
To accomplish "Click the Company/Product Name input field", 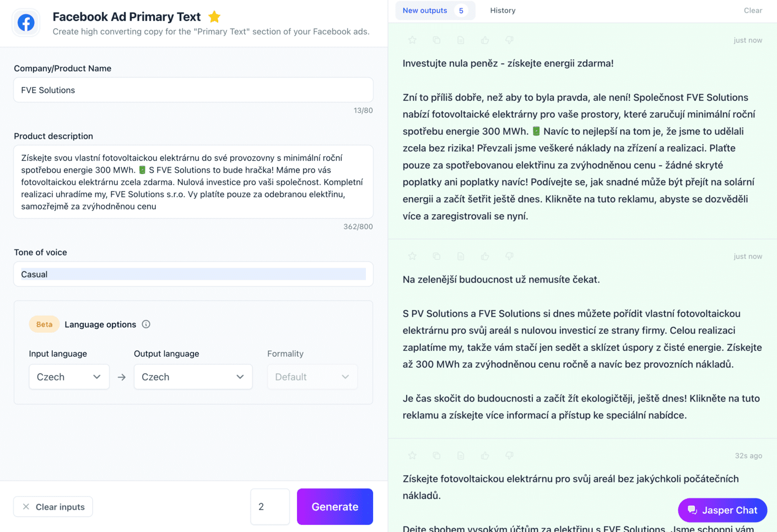I will tap(193, 90).
